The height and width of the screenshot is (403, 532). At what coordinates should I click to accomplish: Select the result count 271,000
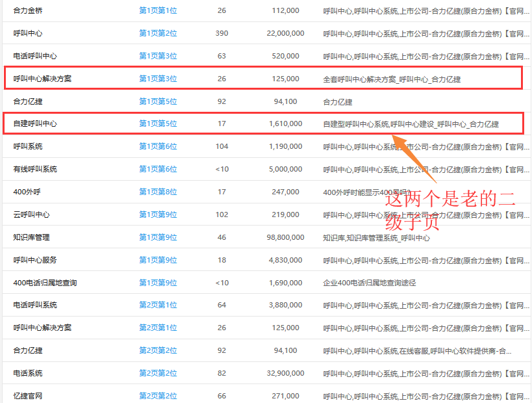click(x=285, y=396)
